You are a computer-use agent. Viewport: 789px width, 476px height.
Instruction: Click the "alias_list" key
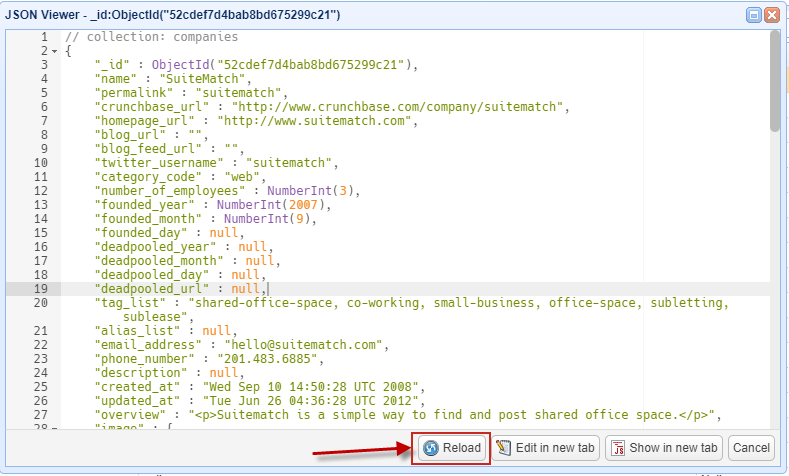[137, 331]
